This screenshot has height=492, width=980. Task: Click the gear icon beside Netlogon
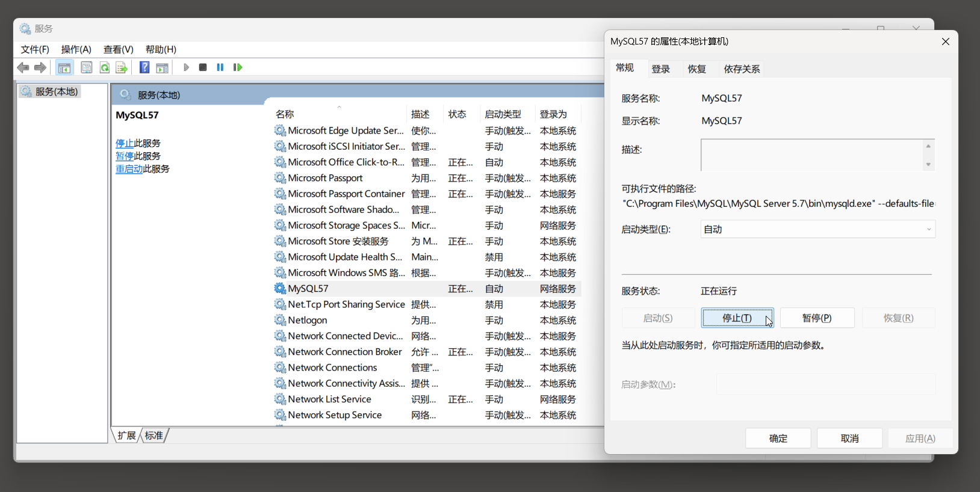(280, 320)
